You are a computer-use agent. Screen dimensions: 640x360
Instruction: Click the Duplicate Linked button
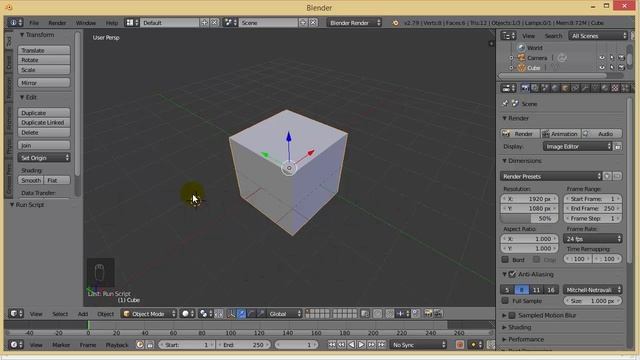(x=44, y=122)
